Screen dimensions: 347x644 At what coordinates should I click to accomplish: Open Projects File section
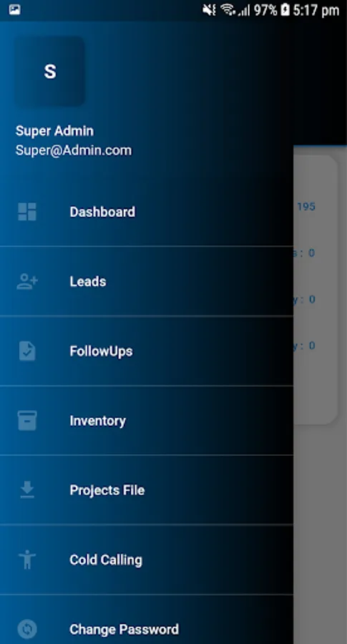tap(147, 490)
